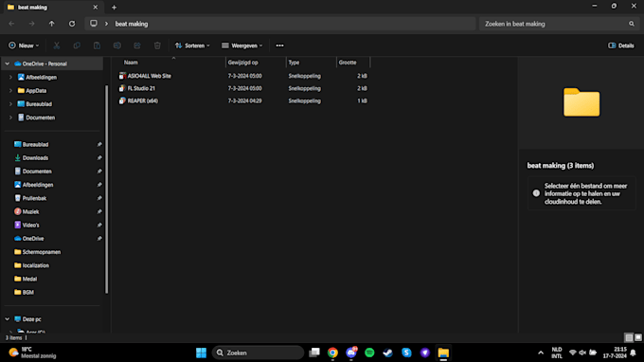Switch to details list view icon
Screen dimensions: 644x362
(x=629, y=337)
